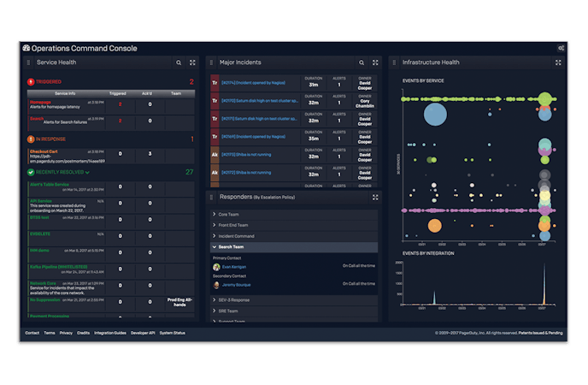Expand the Incident Command row
588x385 pixels.
pyautogui.click(x=294, y=236)
